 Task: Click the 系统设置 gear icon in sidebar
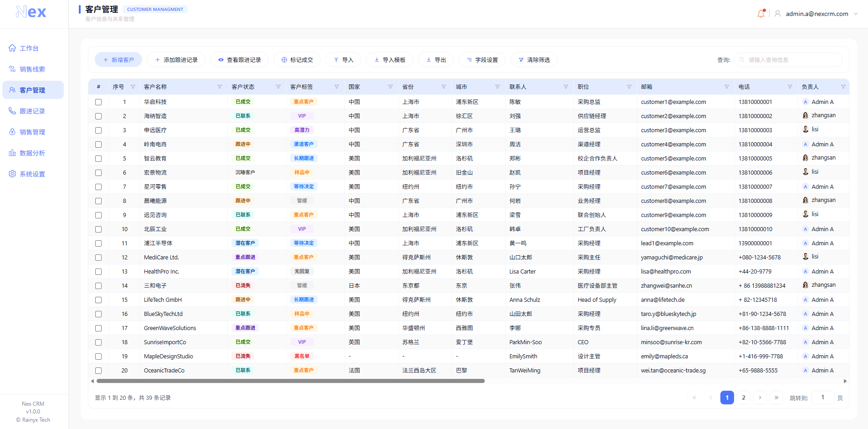pos(12,174)
